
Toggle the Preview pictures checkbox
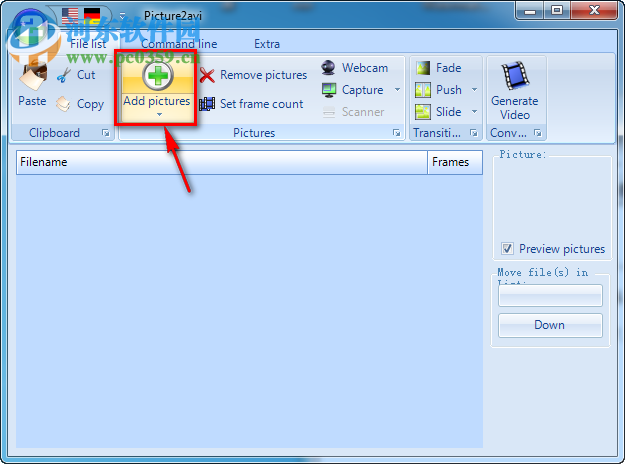coord(507,249)
